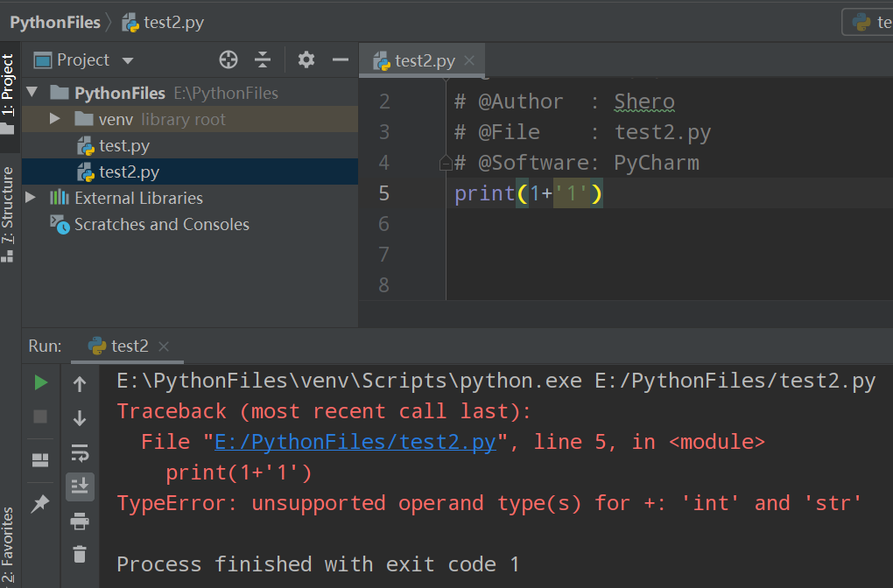Collapse the PythonFiles root folder

click(32, 92)
